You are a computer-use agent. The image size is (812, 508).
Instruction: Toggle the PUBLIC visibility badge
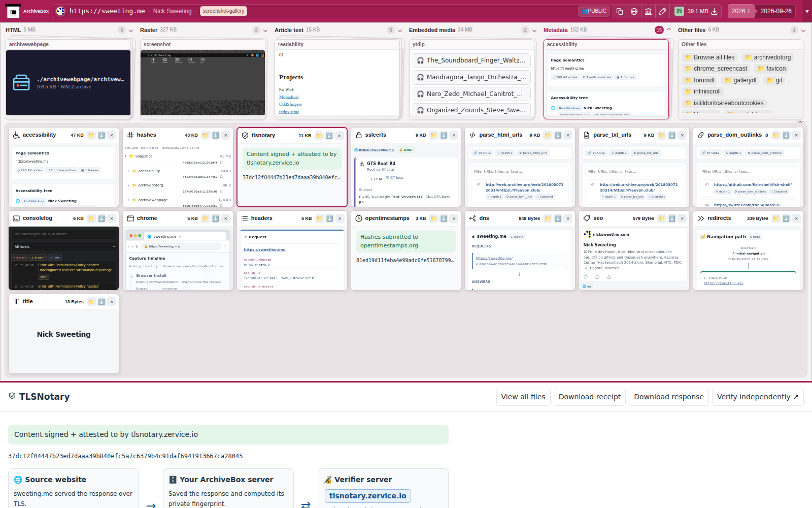pyautogui.click(x=594, y=11)
